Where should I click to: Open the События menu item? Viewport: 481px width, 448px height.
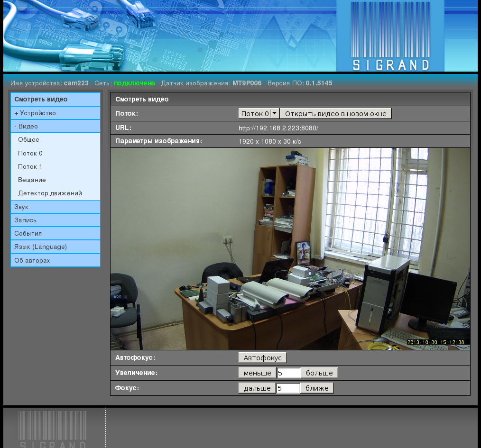coord(55,233)
